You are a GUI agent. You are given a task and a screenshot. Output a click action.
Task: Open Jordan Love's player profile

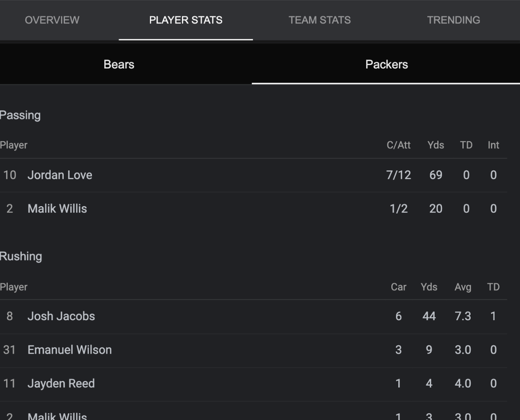[60, 175]
